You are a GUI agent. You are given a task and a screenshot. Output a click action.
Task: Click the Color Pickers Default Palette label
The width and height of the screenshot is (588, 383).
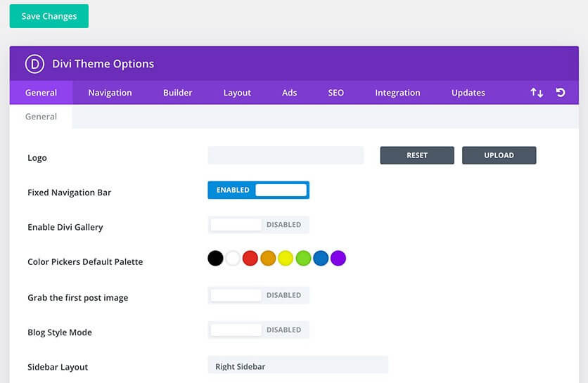85,262
